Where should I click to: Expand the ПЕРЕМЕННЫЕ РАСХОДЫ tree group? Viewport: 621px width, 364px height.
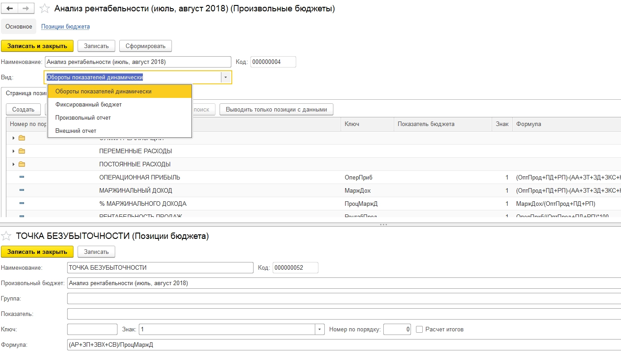14,151
